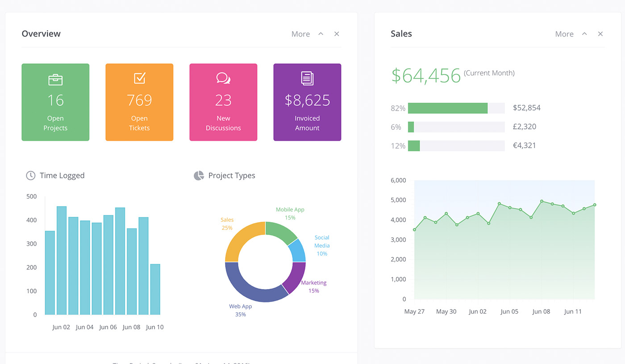Click the document icon on Invoiced Amount
The image size is (625, 364).
coord(307,78)
